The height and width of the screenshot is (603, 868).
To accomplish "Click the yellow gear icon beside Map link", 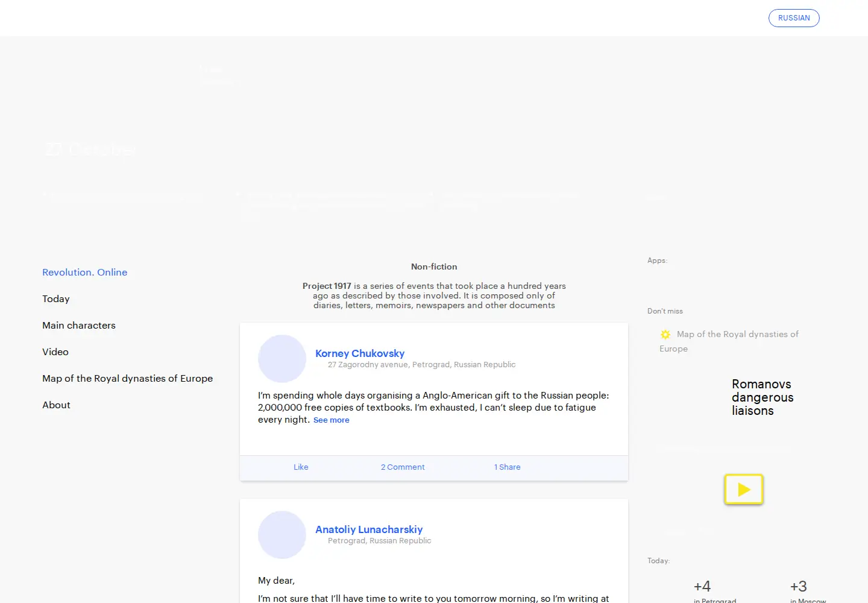I will click(665, 334).
